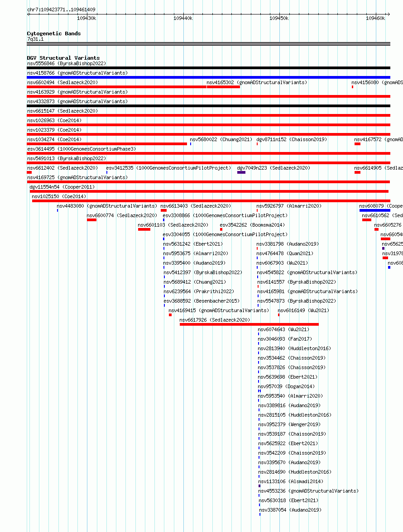
Task: Click nsv5491013 (ByrskaBishop2022) label
Action: point(67,158)
